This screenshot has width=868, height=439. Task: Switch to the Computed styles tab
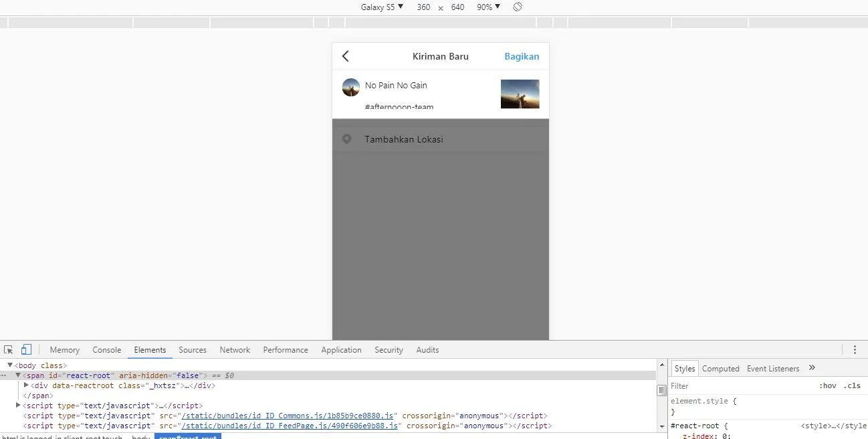[x=720, y=367]
